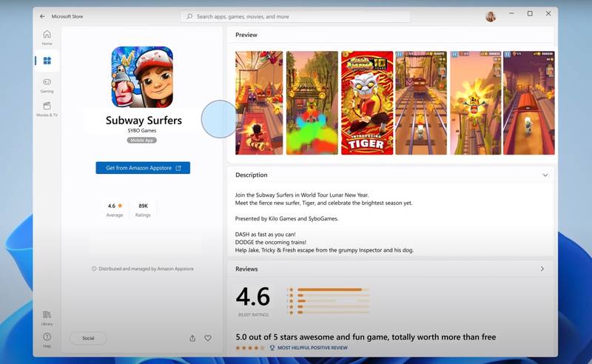Click the search magnifier icon
Viewport: 592px width, 364px height.
[x=189, y=16]
